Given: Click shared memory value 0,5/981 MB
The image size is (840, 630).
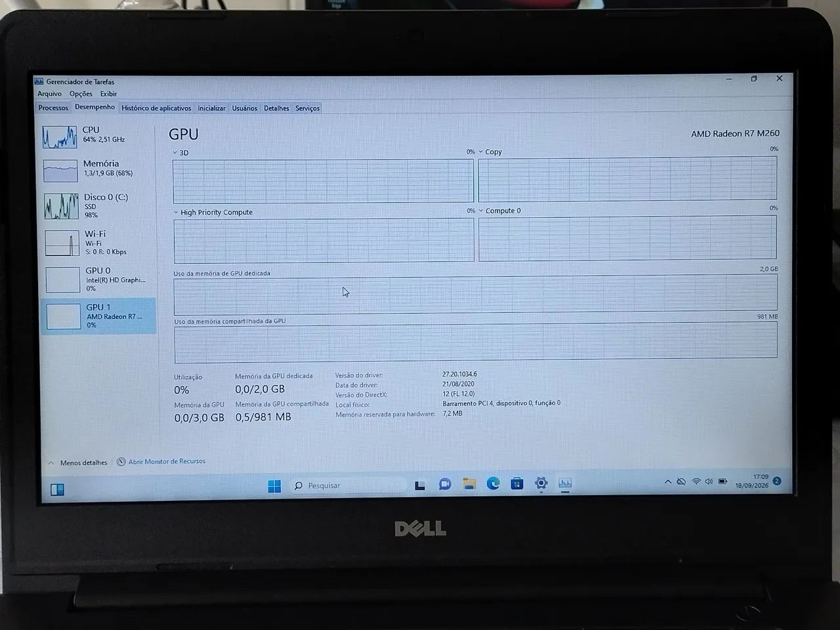Looking at the screenshot, I should click(x=263, y=417).
